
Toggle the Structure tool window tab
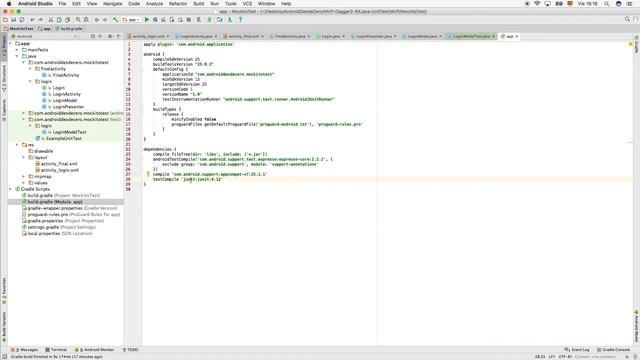[4, 78]
